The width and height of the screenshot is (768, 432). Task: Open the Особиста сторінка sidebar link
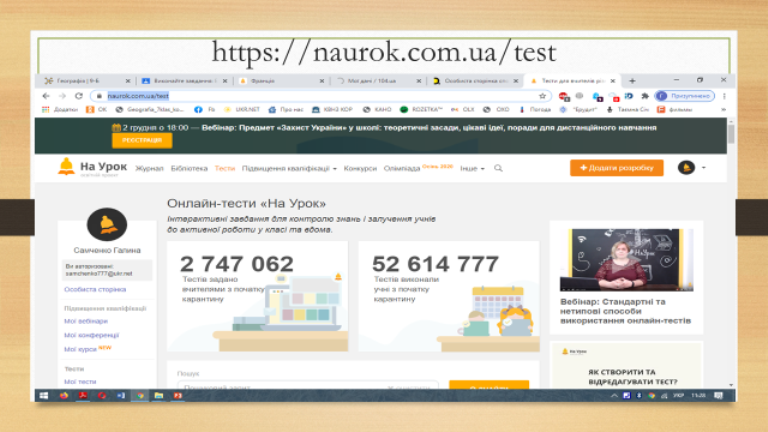(x=95, y=289)
